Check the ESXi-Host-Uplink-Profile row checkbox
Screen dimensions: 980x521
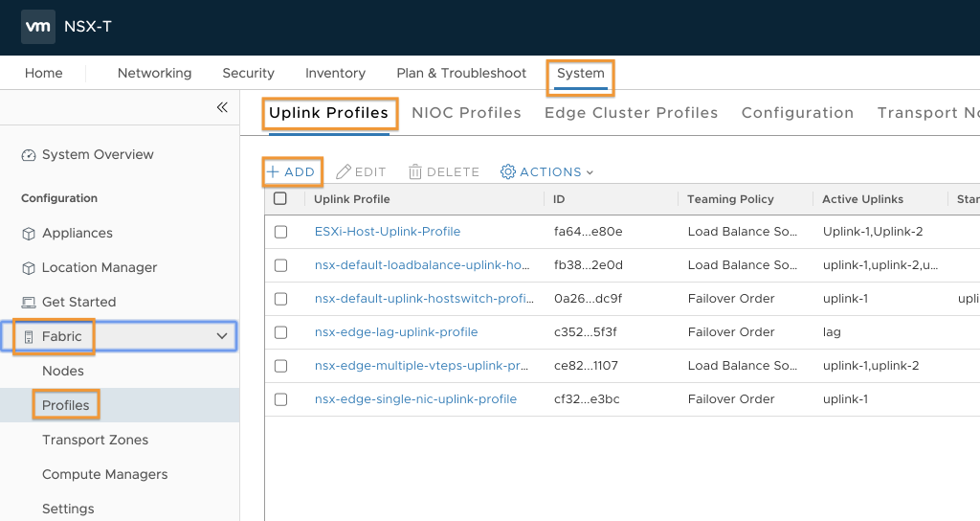[280, 232]
